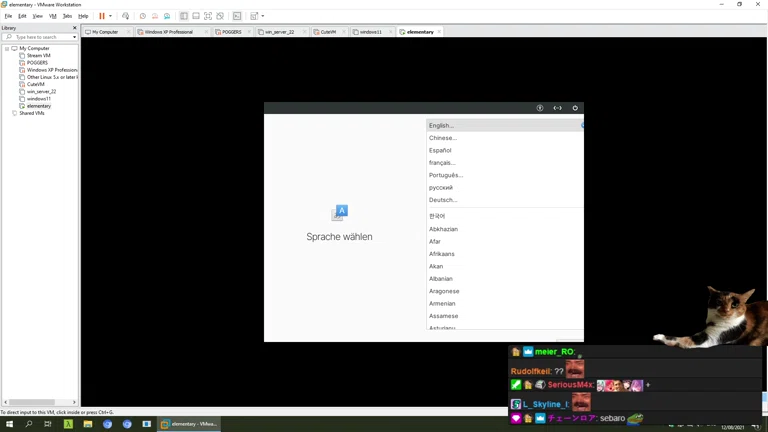Toggle the thumbnail bar view icon
This screenshot has height=432, width=768.
[x=196, y=16]
